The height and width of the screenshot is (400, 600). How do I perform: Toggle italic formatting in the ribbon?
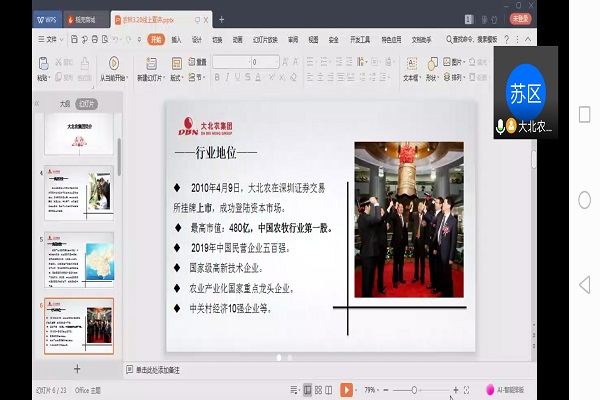tap(229, 77)
